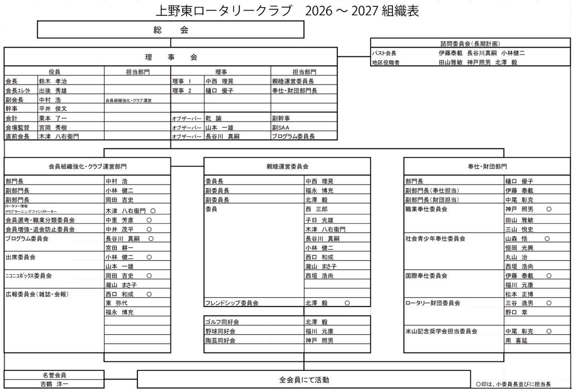This screenshot has height=392, width=574.
Task: Select the name '松本 正博'
Action: tap(519, 294)
